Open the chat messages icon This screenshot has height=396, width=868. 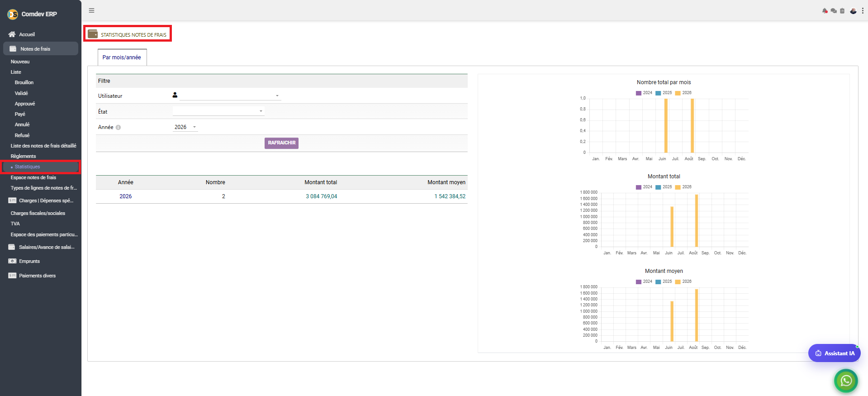(x=834, y=11)
